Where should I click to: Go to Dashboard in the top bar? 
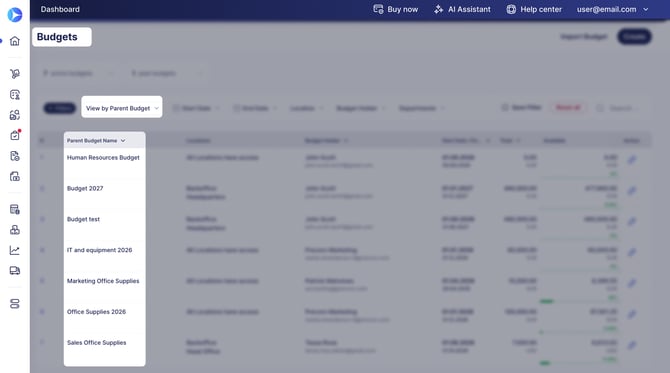(x=60, y=9)
